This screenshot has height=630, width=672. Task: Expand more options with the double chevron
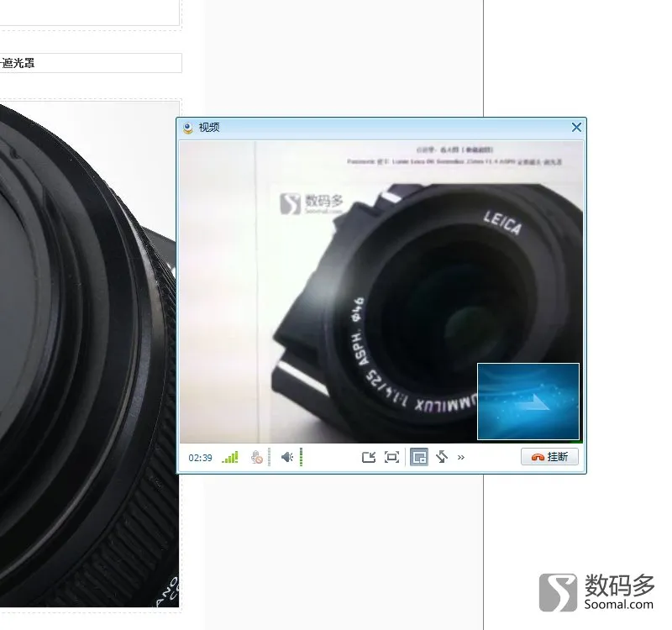(x=460, y=458)
